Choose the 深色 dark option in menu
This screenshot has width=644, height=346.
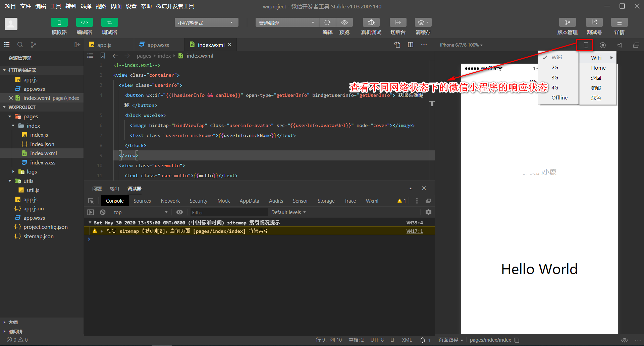(x=598, y=98)
